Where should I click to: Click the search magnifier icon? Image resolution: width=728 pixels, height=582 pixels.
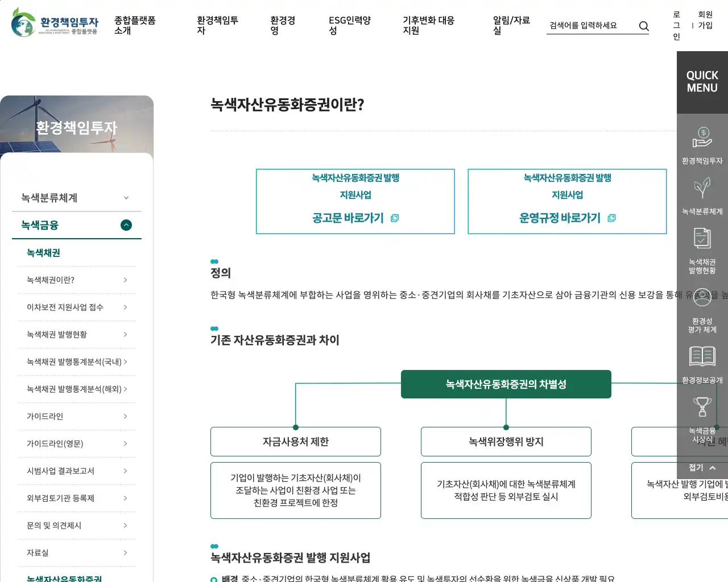643,26
